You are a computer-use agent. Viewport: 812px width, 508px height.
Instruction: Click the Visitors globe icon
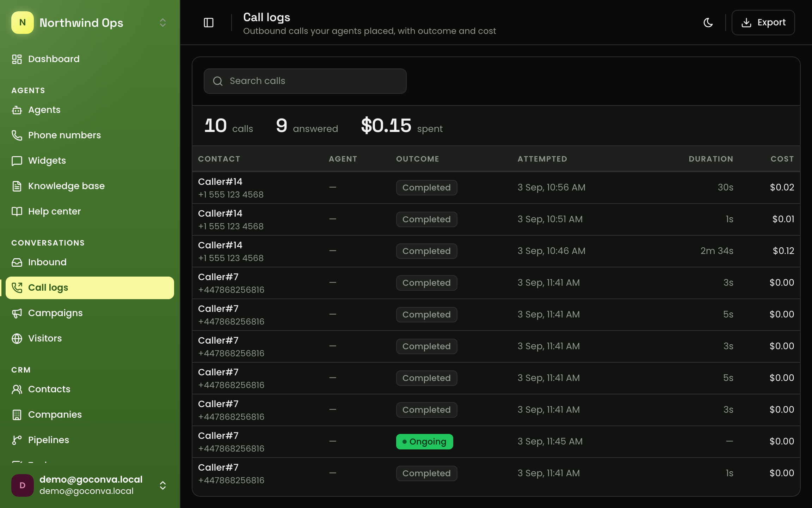(17, 338)
